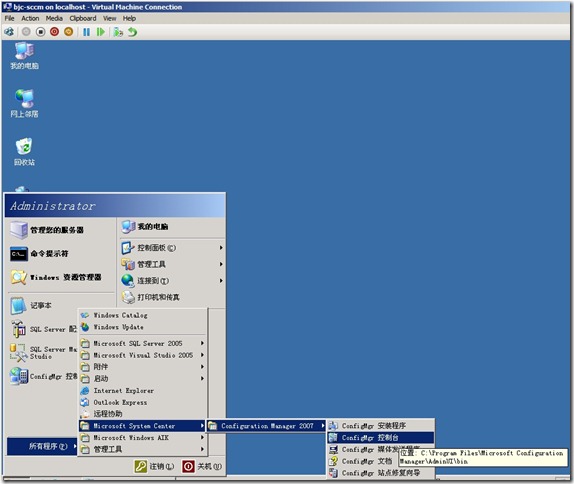The image size is (574, 484).
Task: Click All Programs (所有程序)
Action: click(x=42, y=446)
